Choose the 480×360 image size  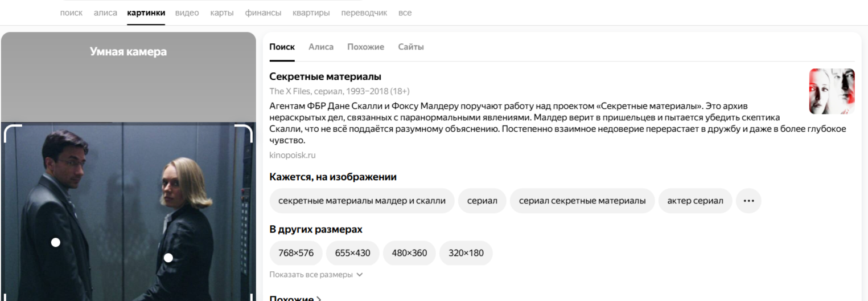coord(409,253)
